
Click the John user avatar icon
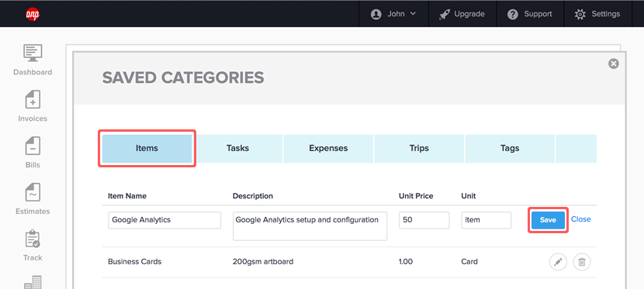376,15
